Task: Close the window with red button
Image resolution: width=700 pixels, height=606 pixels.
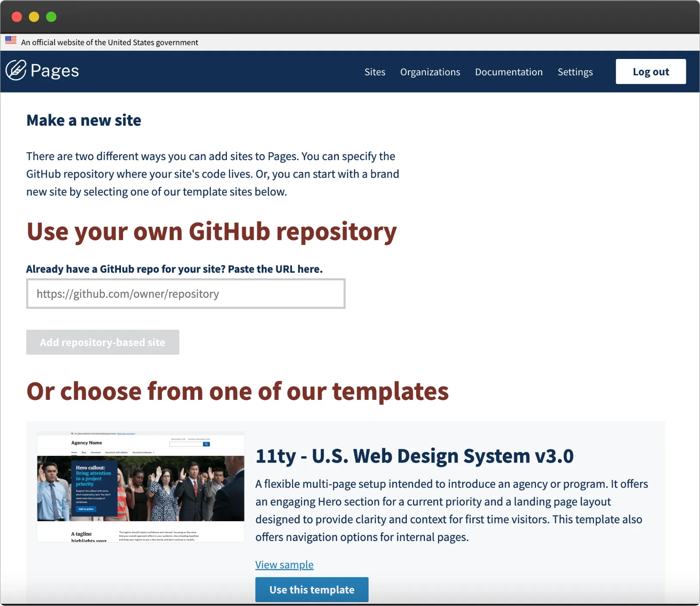Action: (x=17, y=17)
